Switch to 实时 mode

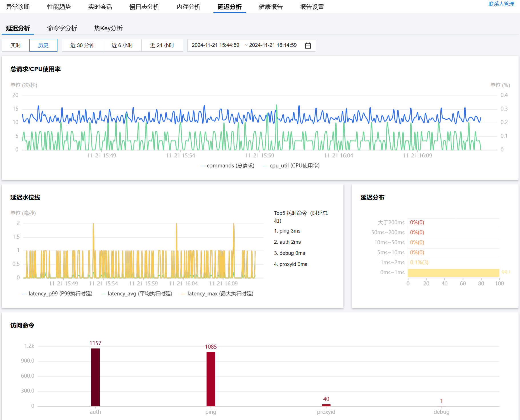point(16,45)
